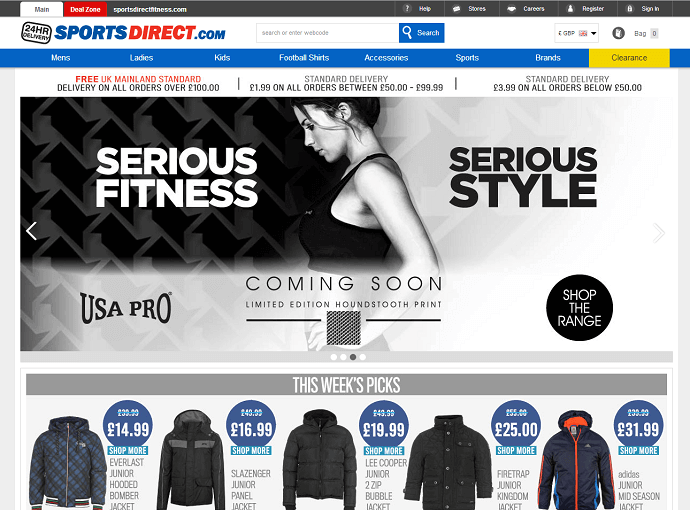This screenshot has width=690, height=510.
Task: Click the £25.00 price badge
Action: pos(516,425)
